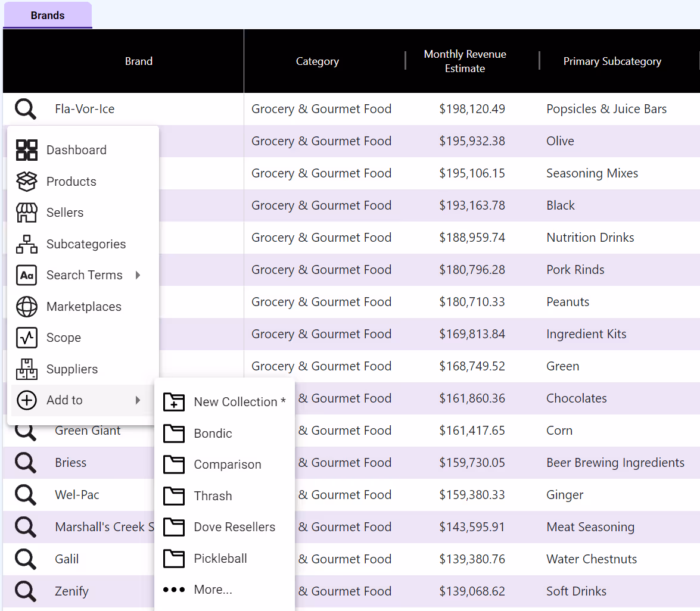Click the Comparison folder icon

pos(174,464)
